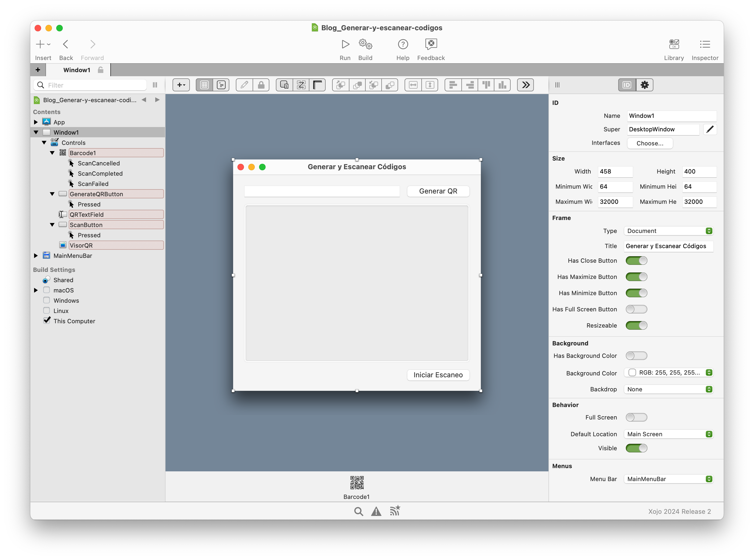Check the Linux build target

coord(47,311)
